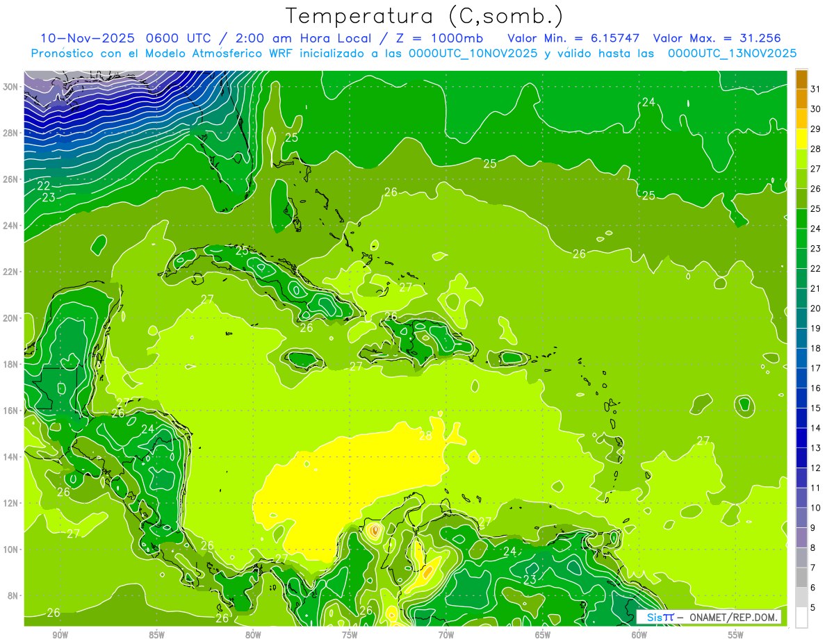Viewport: 834px width, 644px height.
Task: Click the "28" contour label in the Caribbean Sea
Action: (x=425, y=436)
